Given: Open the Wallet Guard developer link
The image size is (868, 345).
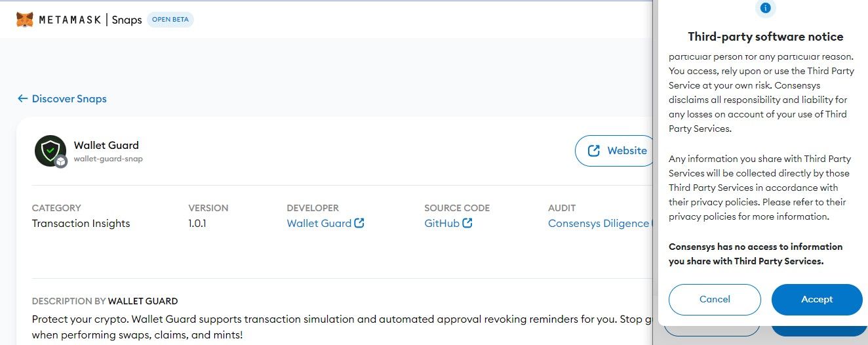Looking at the screenshot, I should (x=319, y=223).
